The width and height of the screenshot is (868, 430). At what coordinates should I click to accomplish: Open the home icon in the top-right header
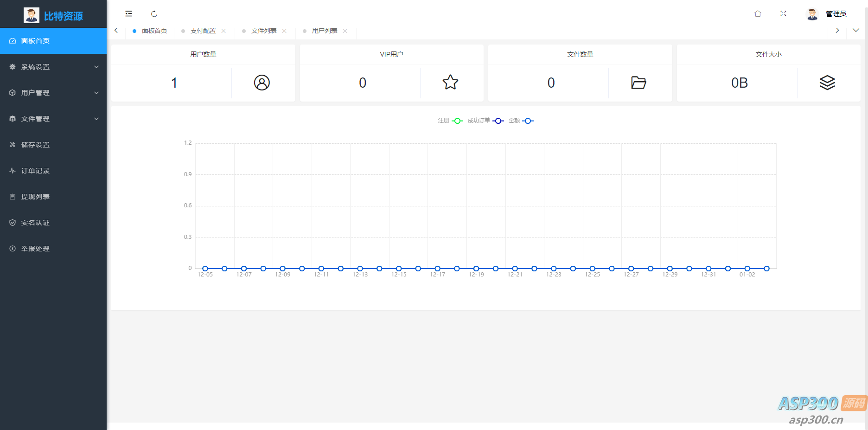758,14
